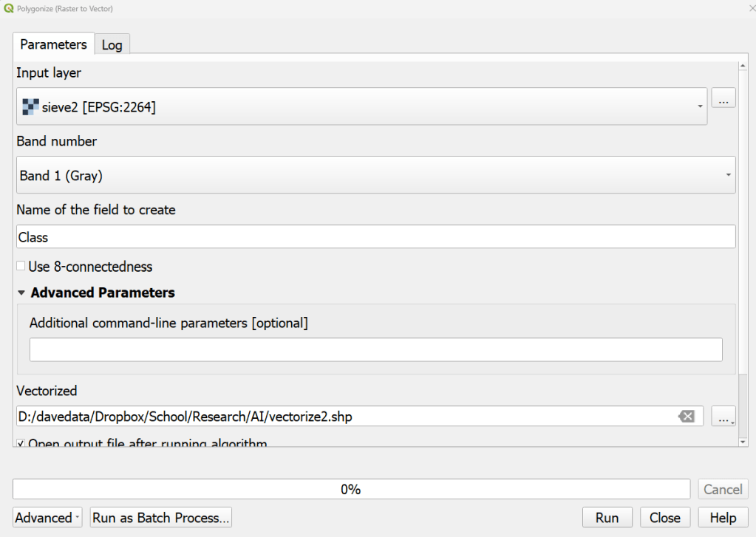Open Vectorized output browse options button
Screen dimensions: 756x537
(x=723, y=417)
